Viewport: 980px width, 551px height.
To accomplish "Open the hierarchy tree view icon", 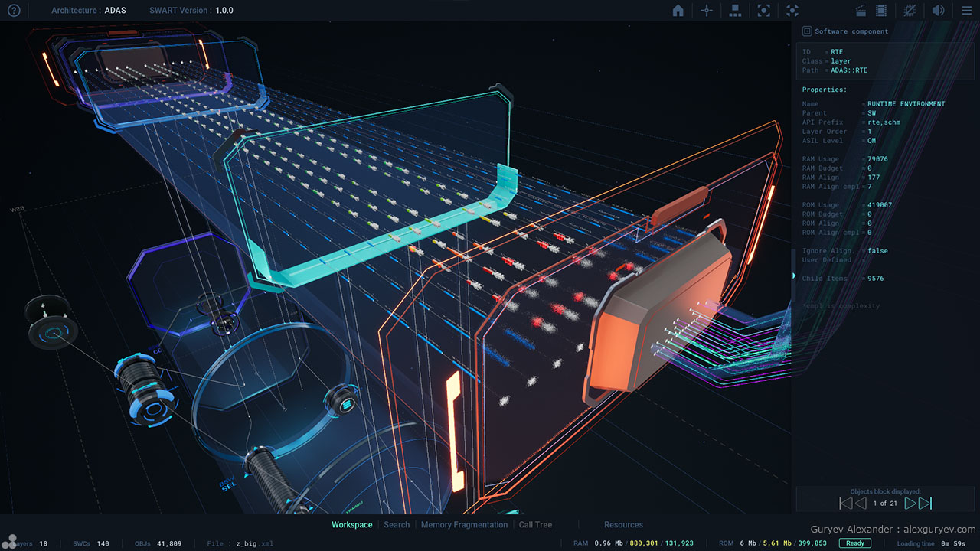I will (x=735, y=11).
